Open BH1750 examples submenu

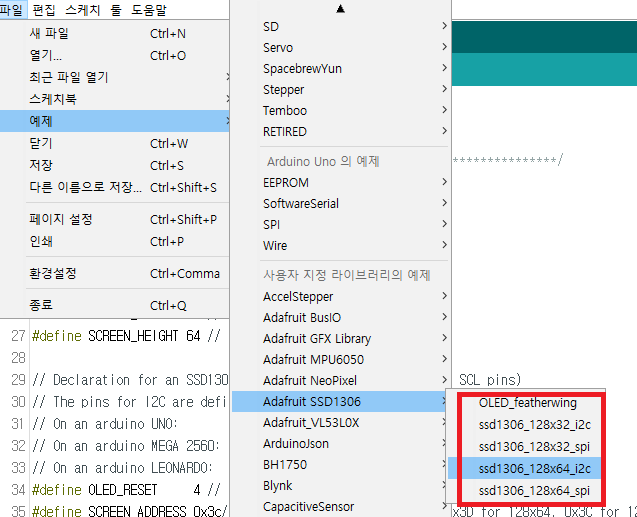coord(340,465)
